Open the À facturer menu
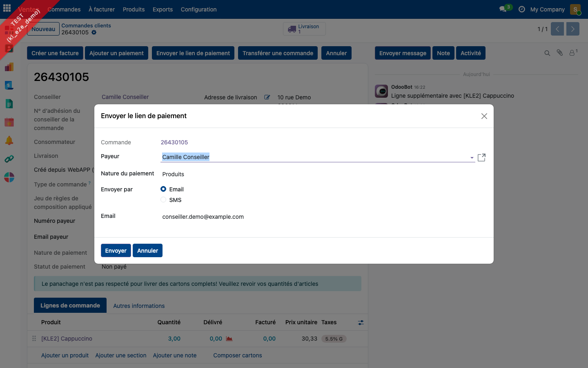Image resolution: width=588 pixels, height=368 pixels. [102, 9]
